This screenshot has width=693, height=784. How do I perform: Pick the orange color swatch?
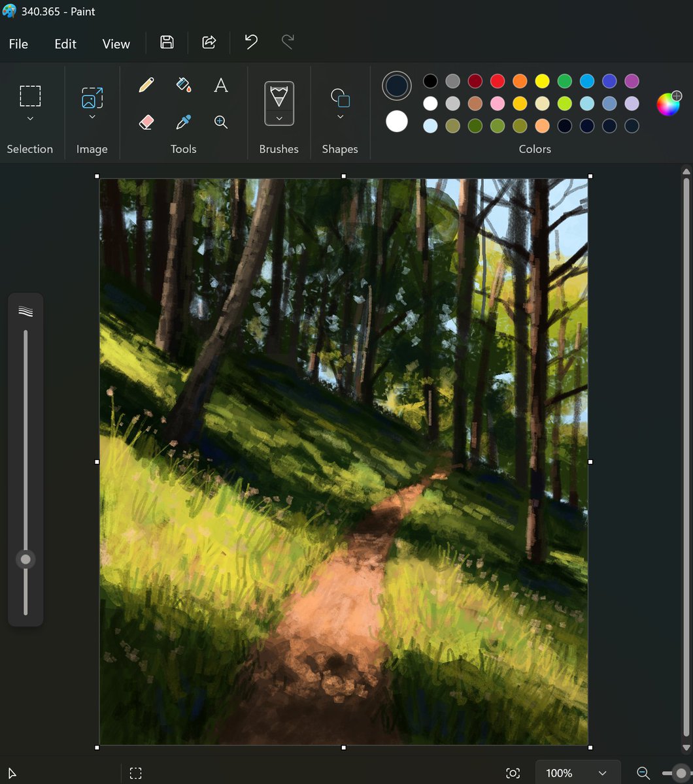pos(520,81)
